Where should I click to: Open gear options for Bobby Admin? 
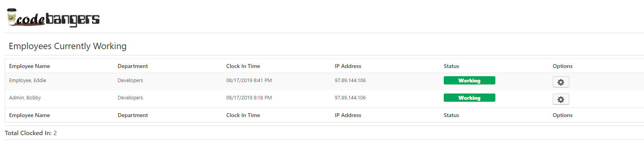click(561, 99)
